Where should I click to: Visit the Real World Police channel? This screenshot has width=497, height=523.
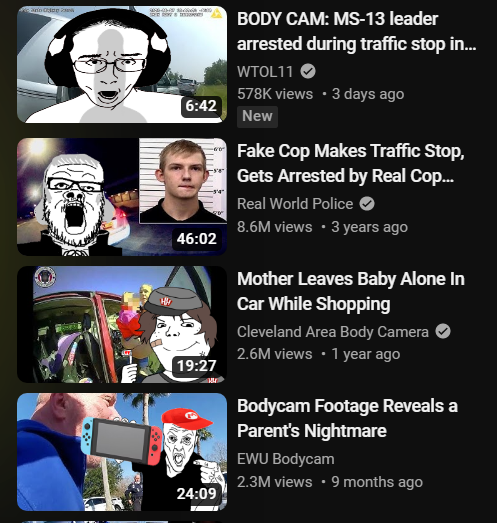click(x=295, y=203)
